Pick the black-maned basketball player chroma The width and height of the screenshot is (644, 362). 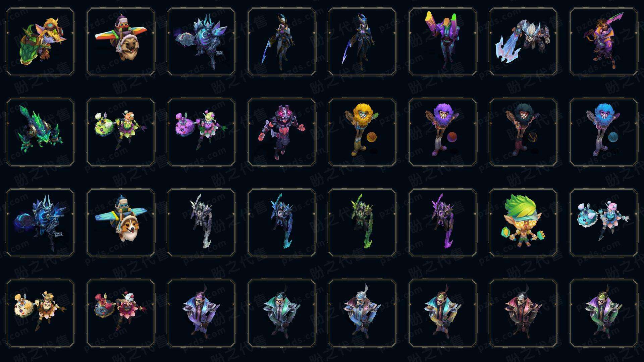(523, 132)
